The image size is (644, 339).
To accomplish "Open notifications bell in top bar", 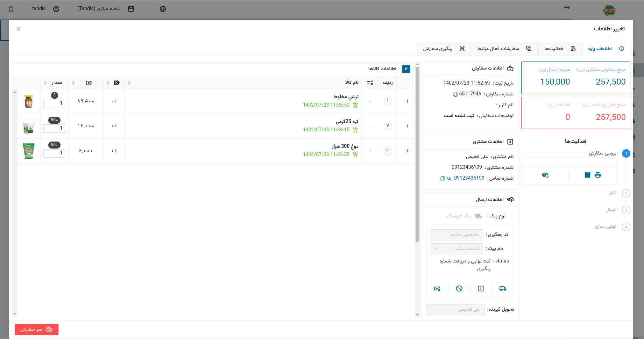I will click(x=11, y=9).
